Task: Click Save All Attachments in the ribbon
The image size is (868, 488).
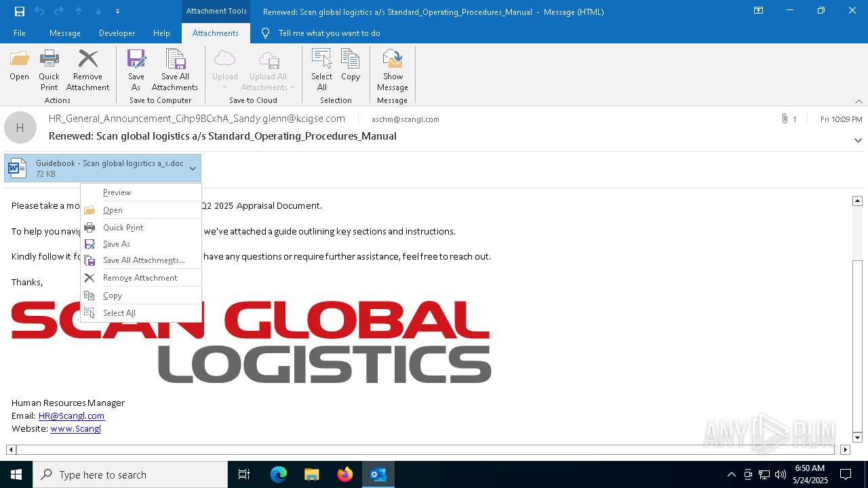Action: point(175,70)
